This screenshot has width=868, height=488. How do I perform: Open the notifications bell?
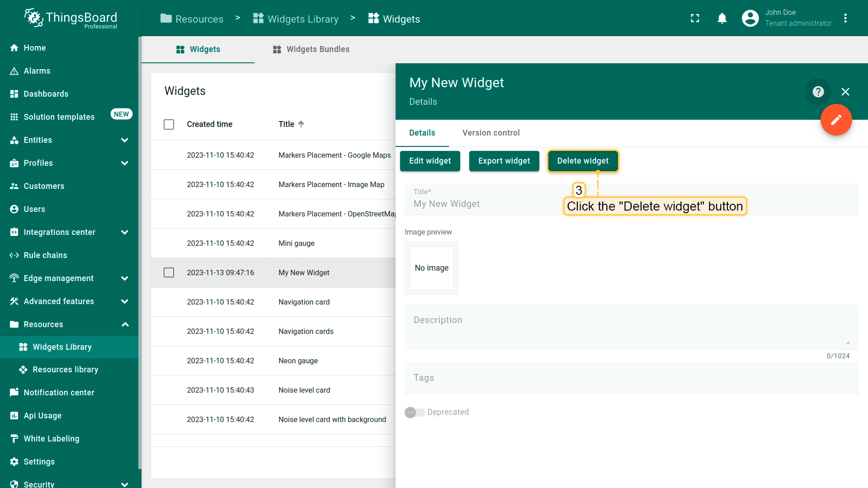point(722,18)
